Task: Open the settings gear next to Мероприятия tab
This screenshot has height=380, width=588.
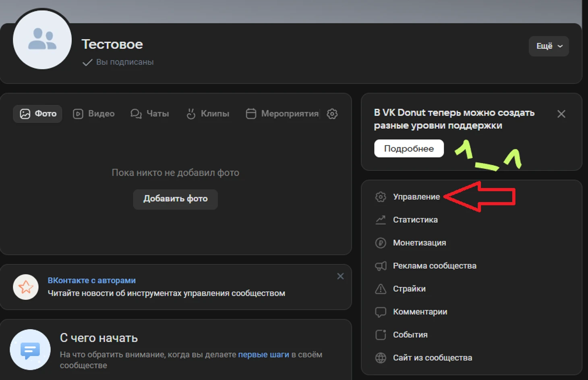Action: [x=332, y=114]
